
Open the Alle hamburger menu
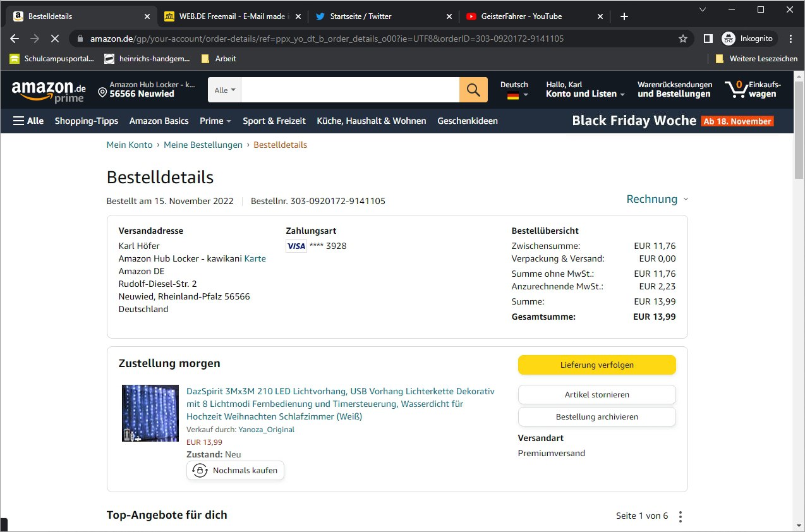pos(28,121)
